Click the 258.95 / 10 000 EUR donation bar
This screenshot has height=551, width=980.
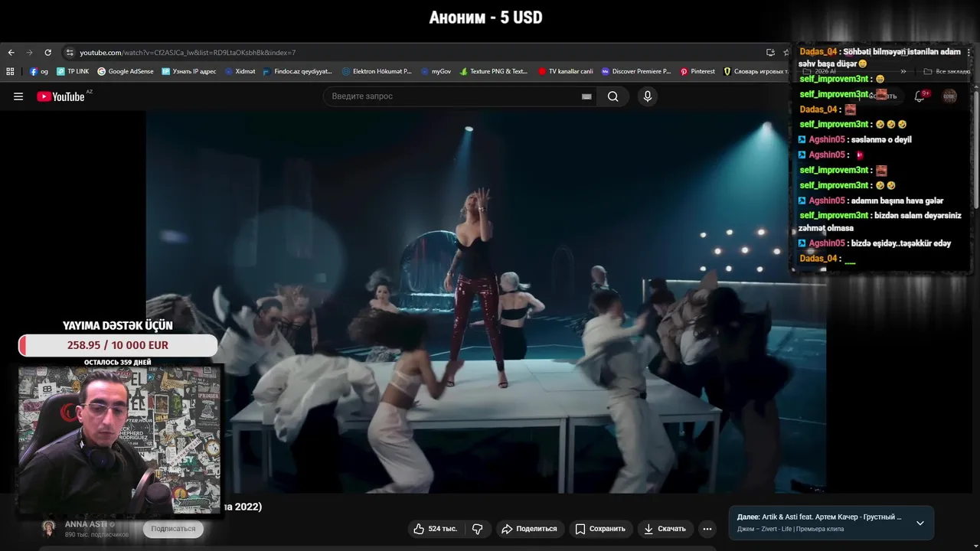point(118,345)
